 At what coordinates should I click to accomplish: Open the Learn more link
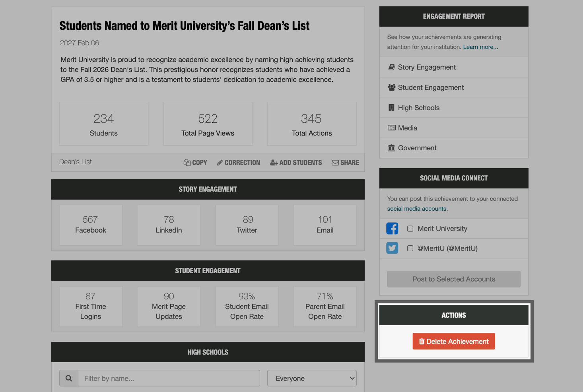coord(480,47)
